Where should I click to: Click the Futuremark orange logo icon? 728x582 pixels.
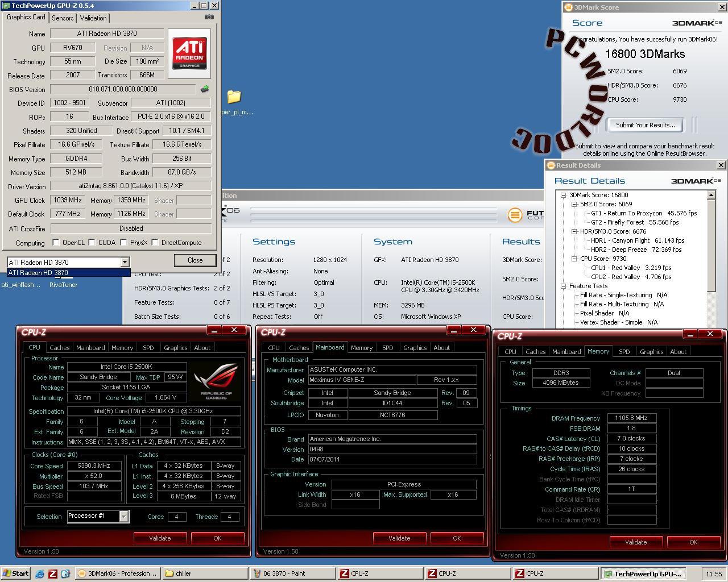515,215
